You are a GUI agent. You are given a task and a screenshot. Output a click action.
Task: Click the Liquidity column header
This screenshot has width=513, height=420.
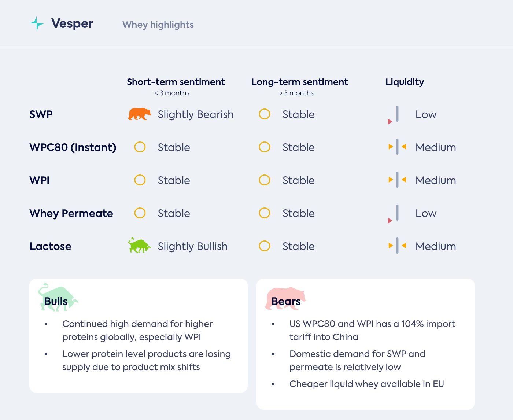click(405, 82)
